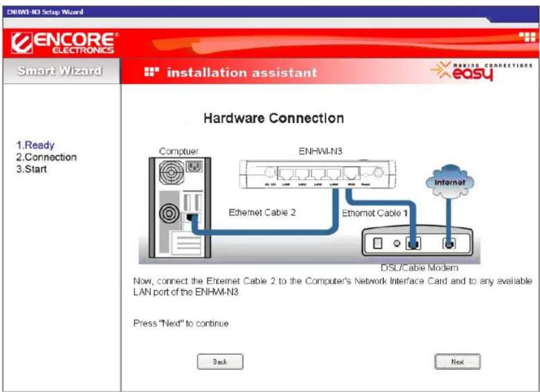Click the computer's fan in the diagram
Screen dimensions: 540x392
tap(172, 171)
